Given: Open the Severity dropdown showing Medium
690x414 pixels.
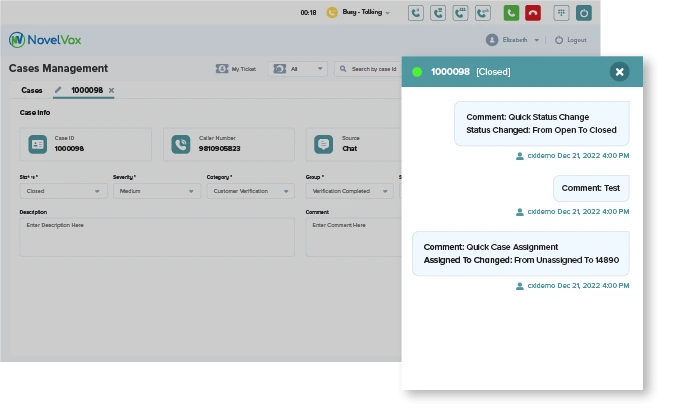Looking at the screenshot, I should coord(157,191).
